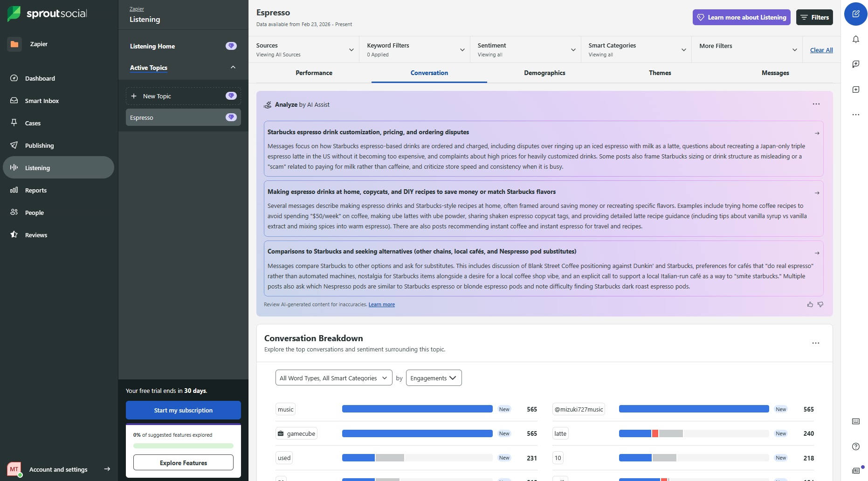868x481 pixels.
Task: Click the latte keyword sentiment bar
Action: (694, 433)
